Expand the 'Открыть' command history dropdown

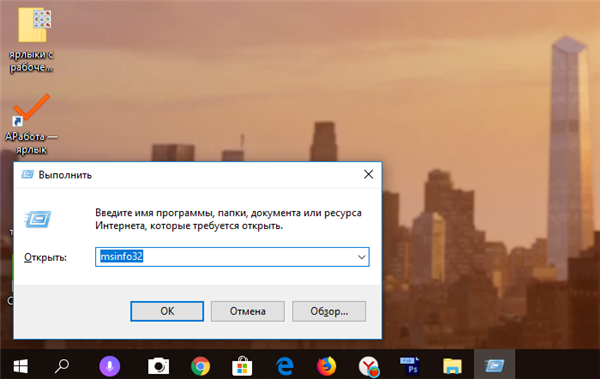(x=362, y=257)
